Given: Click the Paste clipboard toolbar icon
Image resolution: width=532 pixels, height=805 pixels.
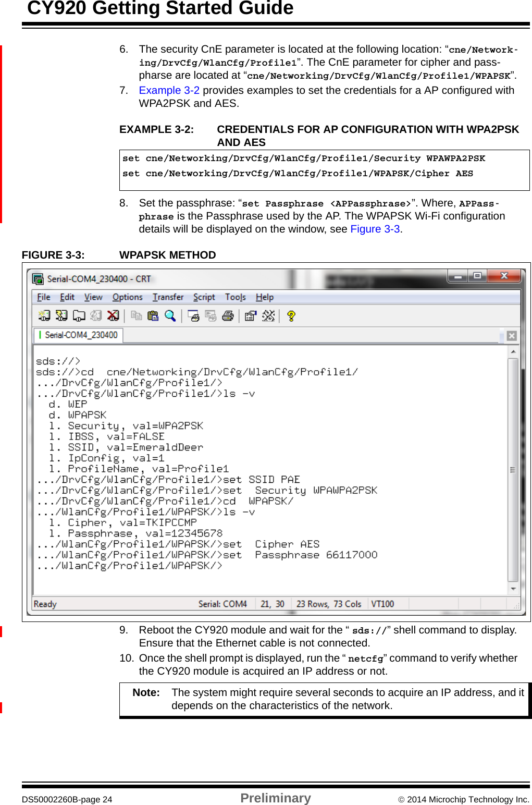Looking at the screenshot, I should pos(153,315).
